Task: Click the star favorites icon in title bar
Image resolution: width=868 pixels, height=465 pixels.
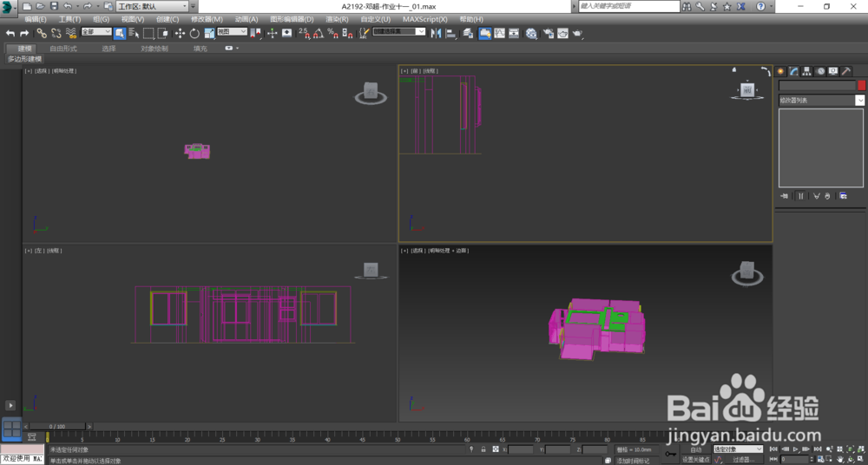Action: [x=727, y=7]
